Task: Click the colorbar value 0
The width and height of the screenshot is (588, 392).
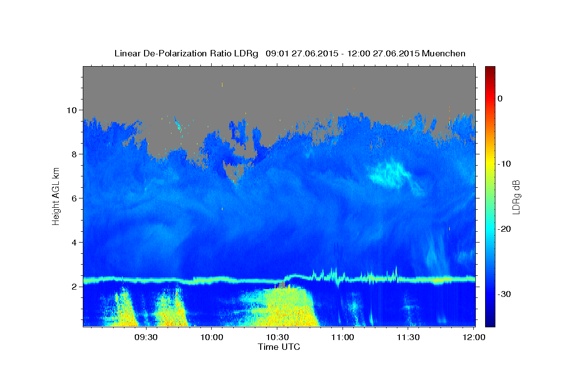Action: tap(500, 98)
